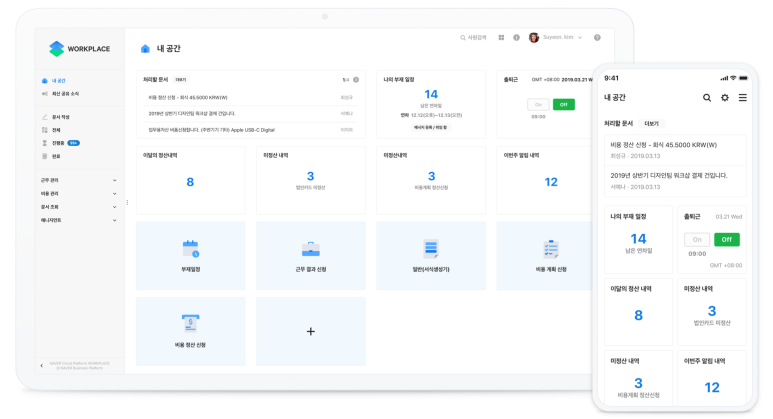Toggle the On attendance button on desktop
This screenshot has height=419, width=773.
(538, 105)
